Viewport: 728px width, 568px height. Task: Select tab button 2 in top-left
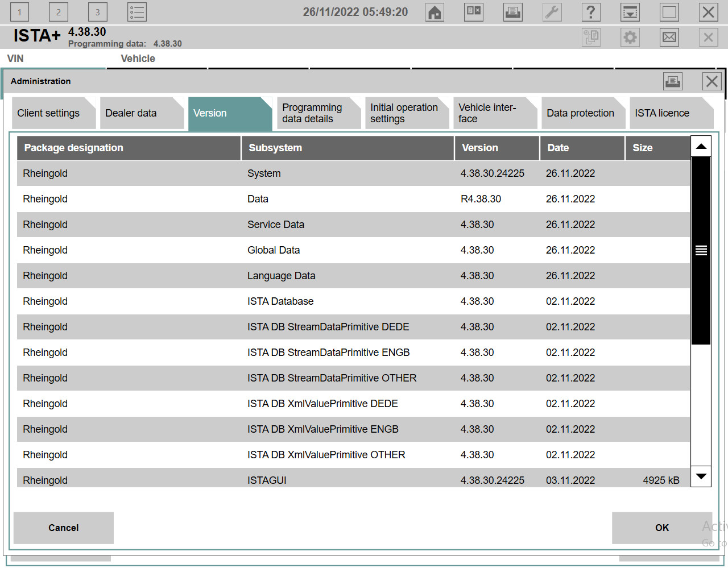pos(59,12)
